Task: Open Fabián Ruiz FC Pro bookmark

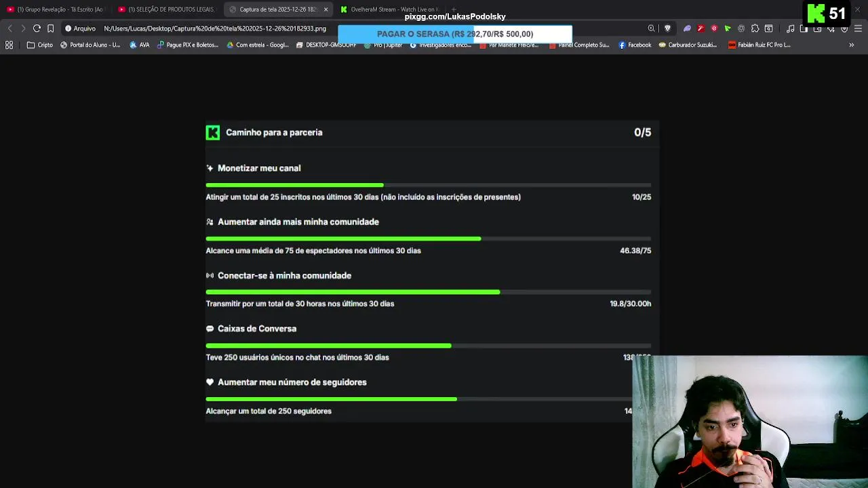Action: coord(759,45)
